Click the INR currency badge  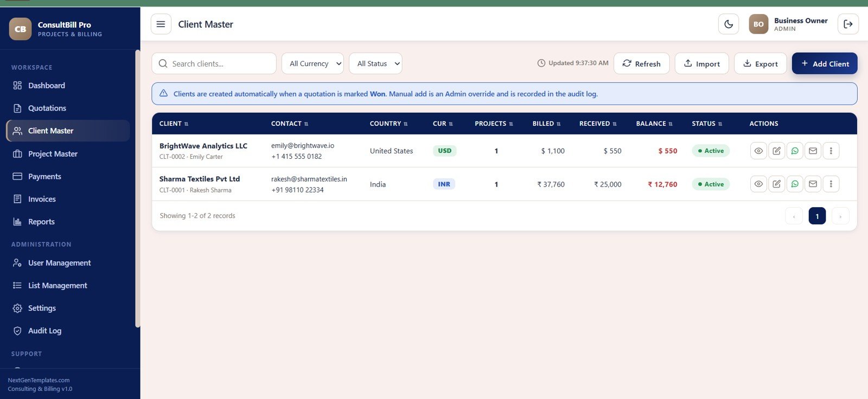click(x=444, y=184)
